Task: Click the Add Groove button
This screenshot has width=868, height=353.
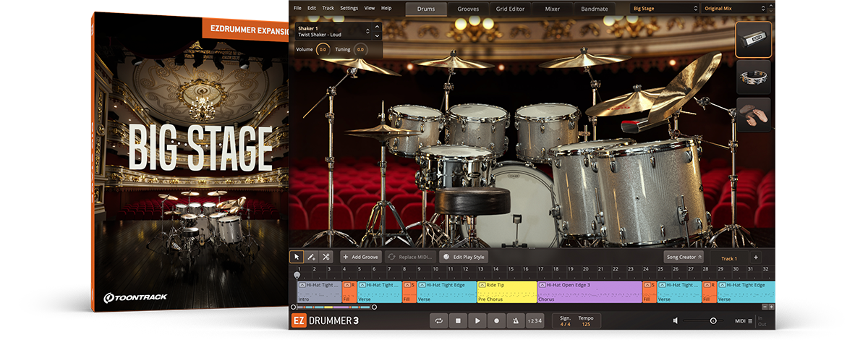Action: (x=361, y=257)
